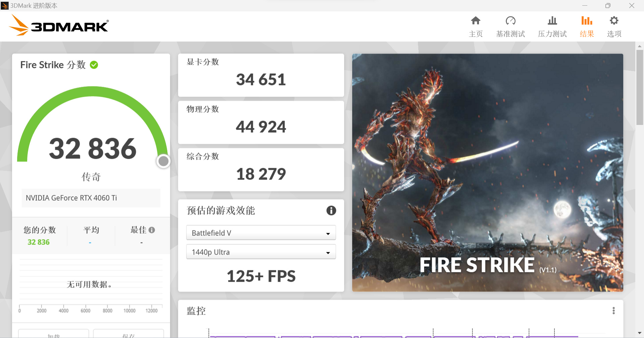Image resolution: width=644 pixels, height=338 pixels.
Task: Click the 显卡分数 value 34 651
Action: (x=261, y=80)
